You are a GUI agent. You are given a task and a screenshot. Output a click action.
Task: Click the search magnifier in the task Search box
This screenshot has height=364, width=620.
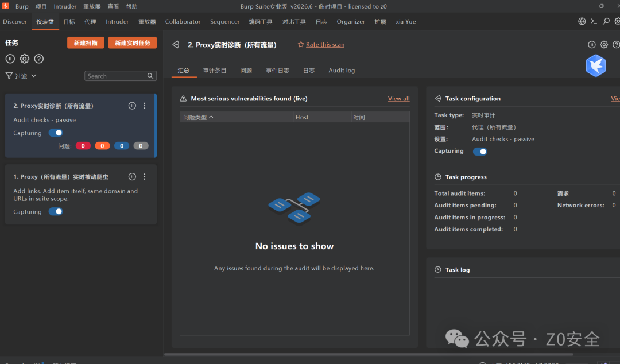coord(150,76)
